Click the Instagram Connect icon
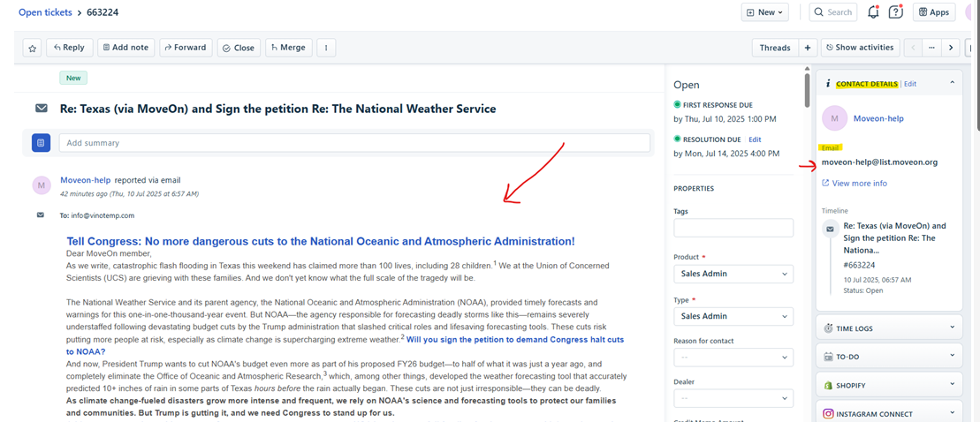 [x=828, y=414]
